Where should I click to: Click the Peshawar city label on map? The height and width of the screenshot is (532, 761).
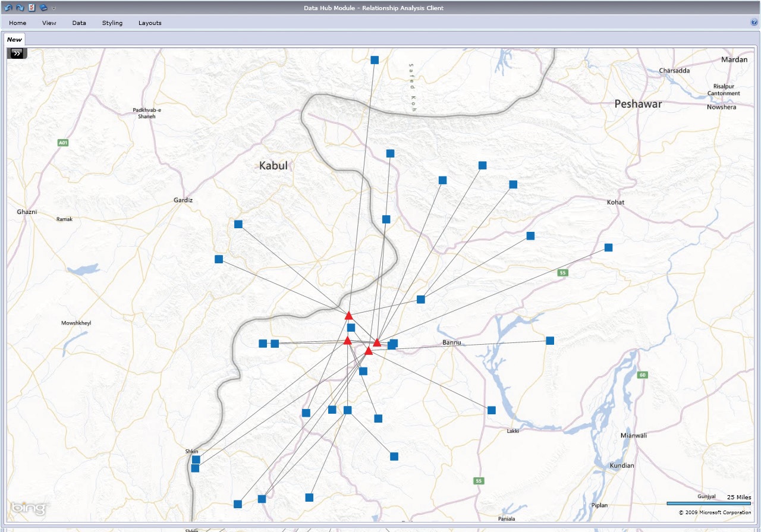[x=638, y=104]
